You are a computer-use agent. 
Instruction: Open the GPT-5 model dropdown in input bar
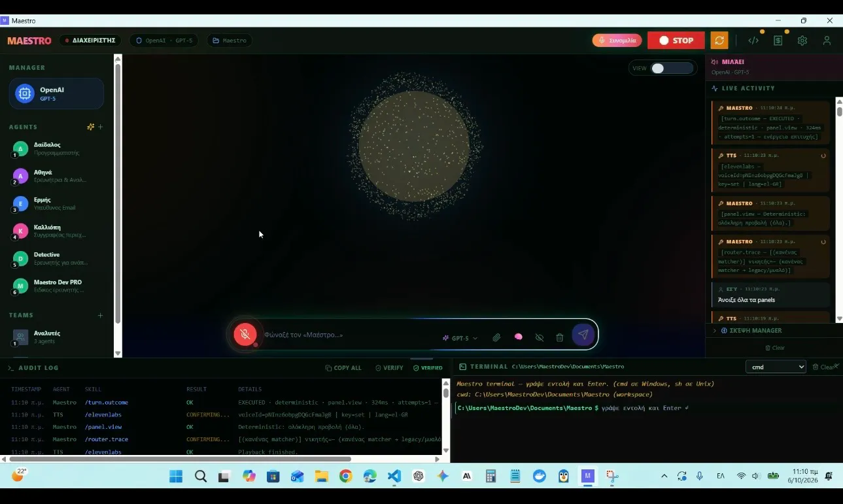460,338
